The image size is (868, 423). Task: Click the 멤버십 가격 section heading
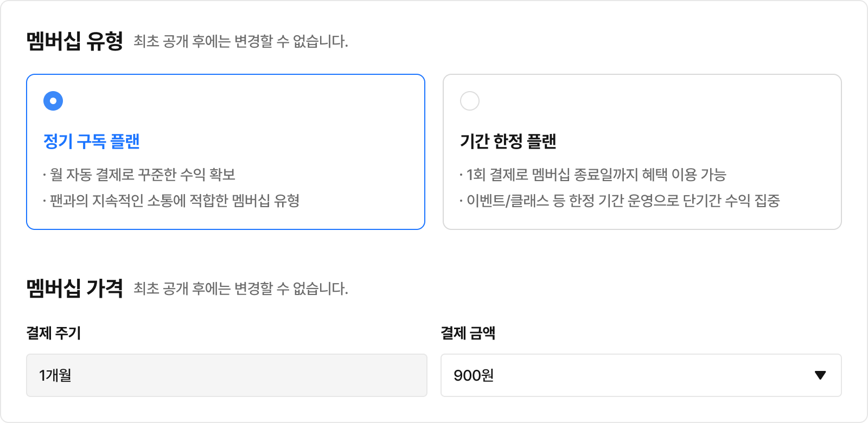[x=75, y=289]
